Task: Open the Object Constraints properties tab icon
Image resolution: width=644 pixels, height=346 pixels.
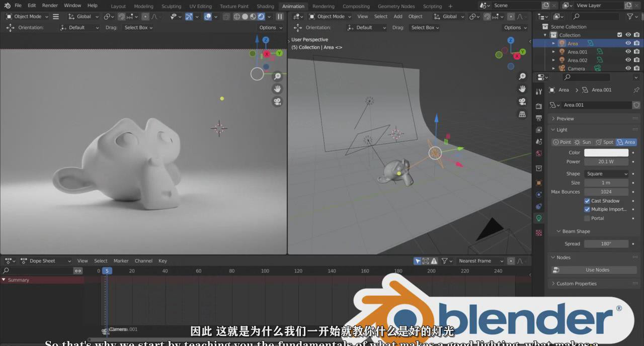Action: click(x=539, y=206)
